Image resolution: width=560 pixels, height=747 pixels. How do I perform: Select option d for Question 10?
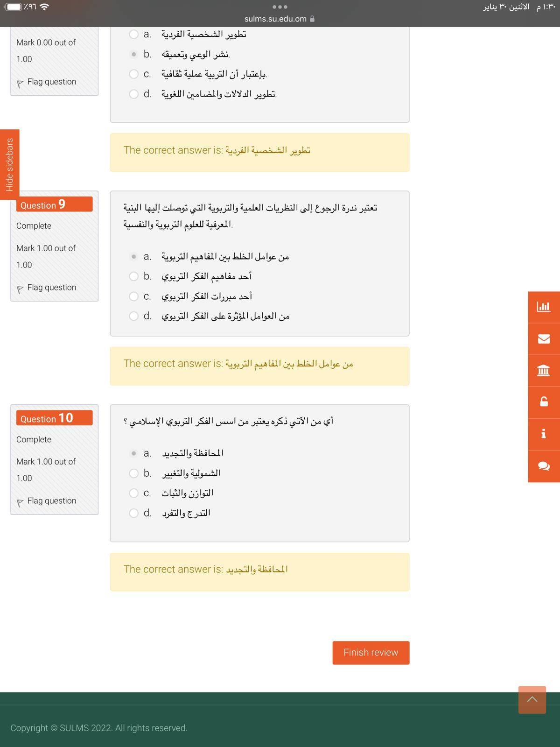134,513
